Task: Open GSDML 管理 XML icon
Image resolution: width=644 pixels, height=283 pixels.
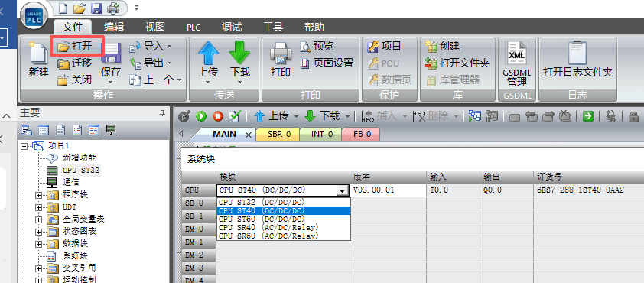Action: click(x=517, y=54)
